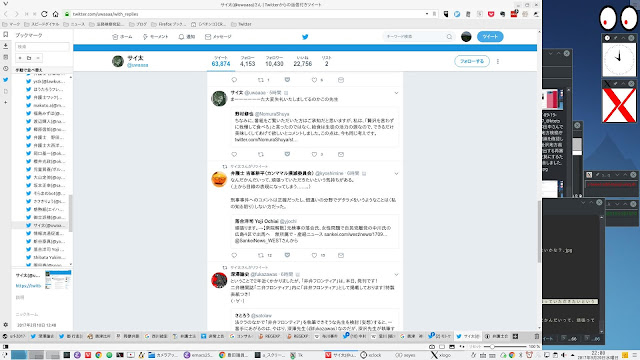
Task: Open 通知 notifications in Twitter navigation
Action: [187, 37]
